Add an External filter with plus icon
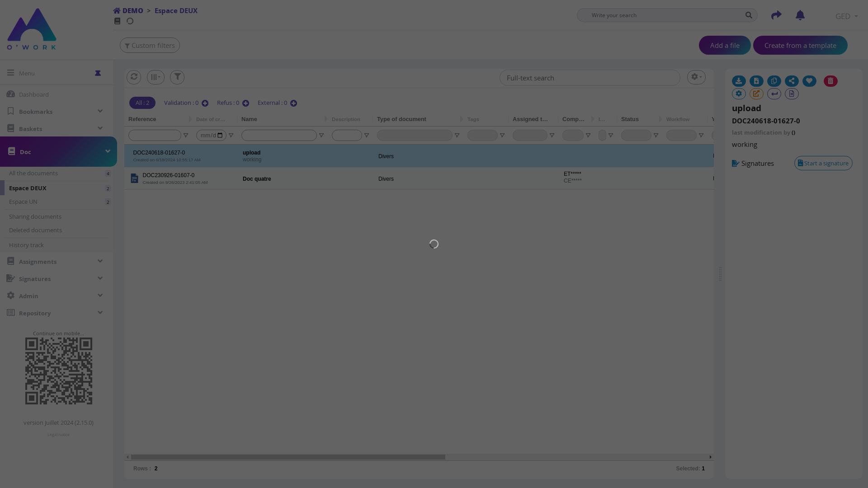 [293, 103]
